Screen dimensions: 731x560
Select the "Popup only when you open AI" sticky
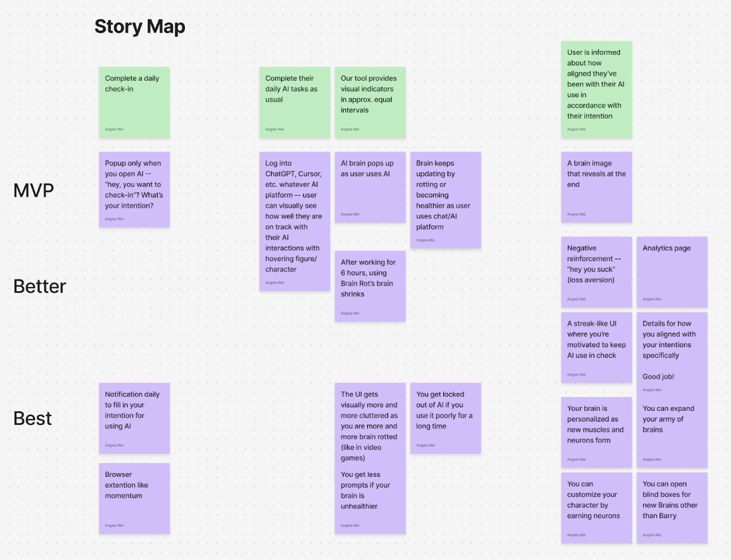click(134, 189)
